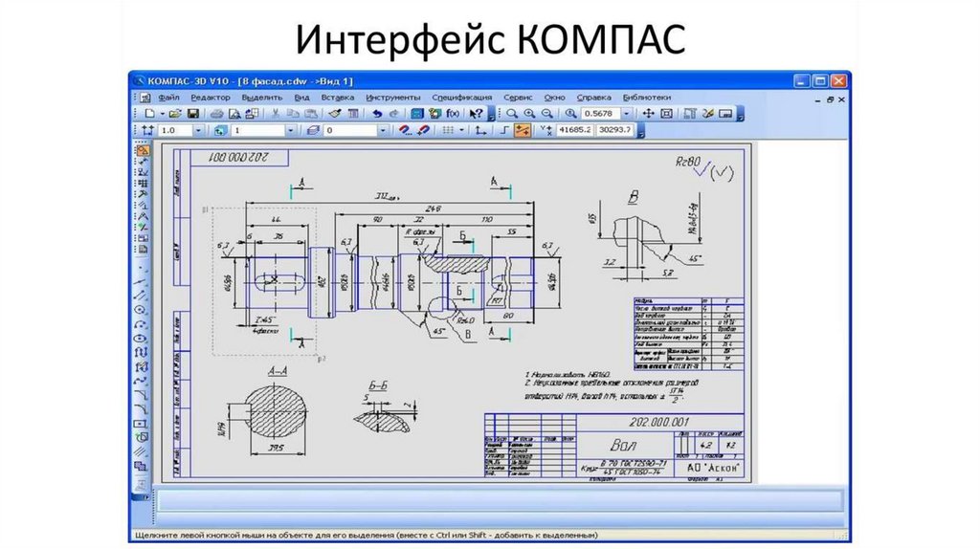
Task: Open the Инструменты menu
Action: (393, 98)
